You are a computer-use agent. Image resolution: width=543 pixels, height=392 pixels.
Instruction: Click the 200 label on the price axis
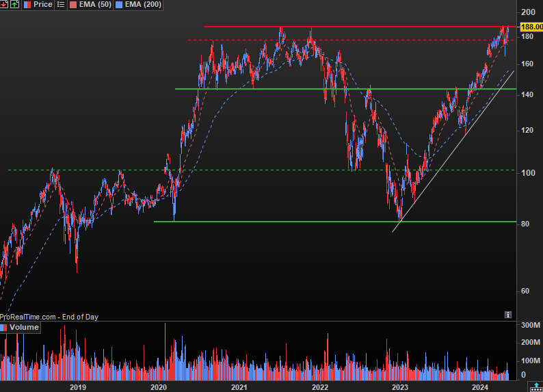[x=528, y=12]
